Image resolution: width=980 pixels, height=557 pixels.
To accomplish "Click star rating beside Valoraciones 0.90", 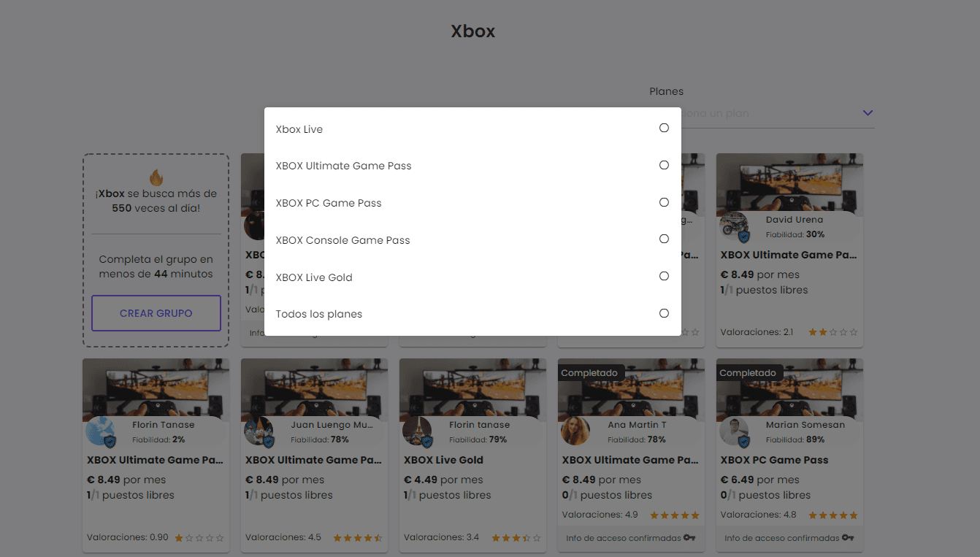I will 199,537.
